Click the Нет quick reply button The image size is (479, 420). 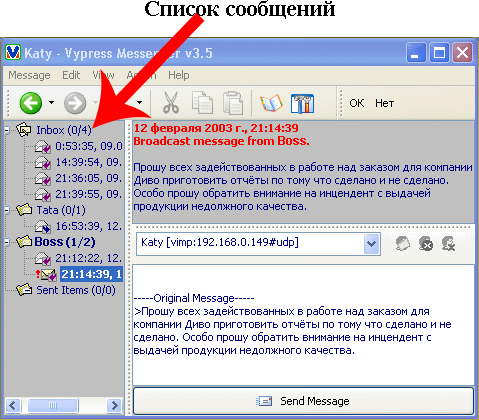(384, 103)
